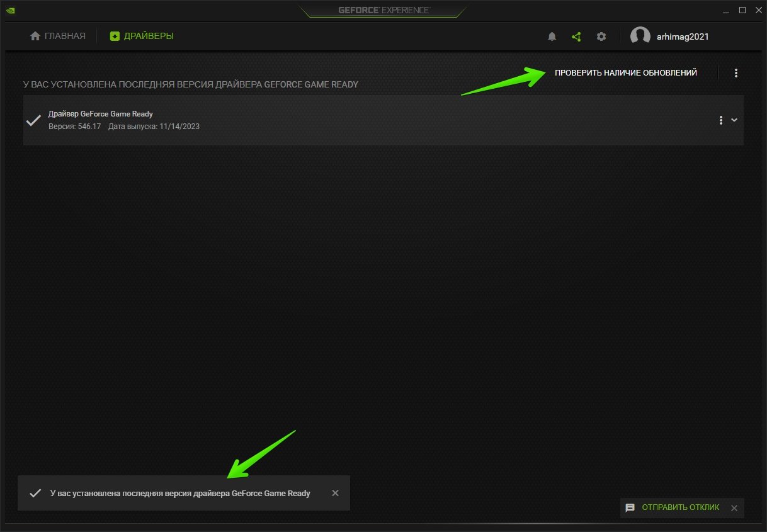Open three-dot menu next to update check
Screen dimensions: 767x532
pos(736,73)
